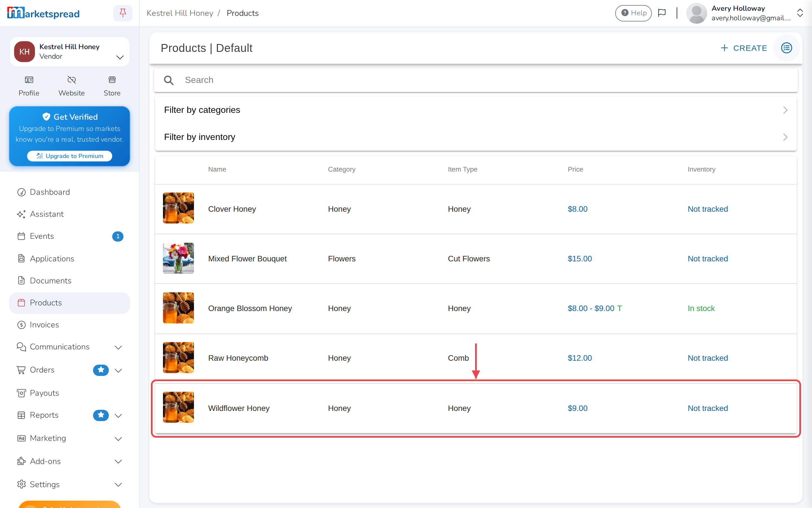This screenshot has height=508, width=812.
Task: Open Wildflower Honey thumbnail
Action: coord(178,407)
